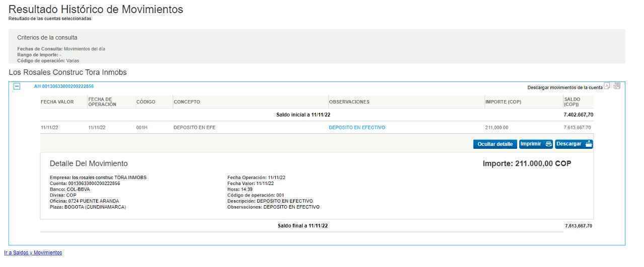Click the IMPORTE (COP) column header
644x267 pixels.
tap(503, 102)
